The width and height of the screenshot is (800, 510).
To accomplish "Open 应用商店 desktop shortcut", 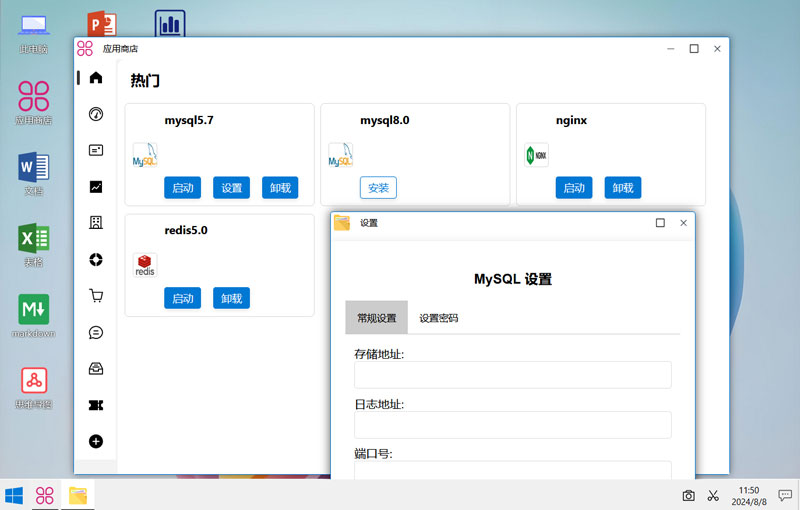I will coord(34,103).
